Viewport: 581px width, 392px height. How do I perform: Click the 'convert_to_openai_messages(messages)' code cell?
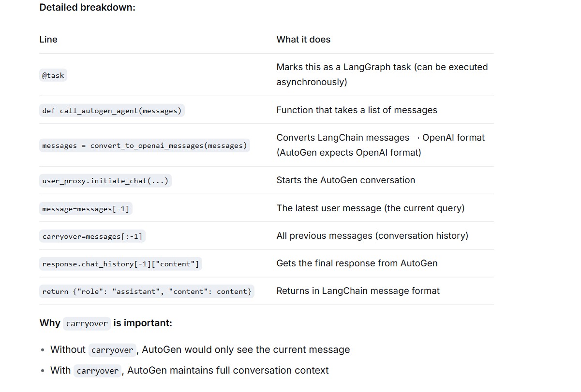145,145
